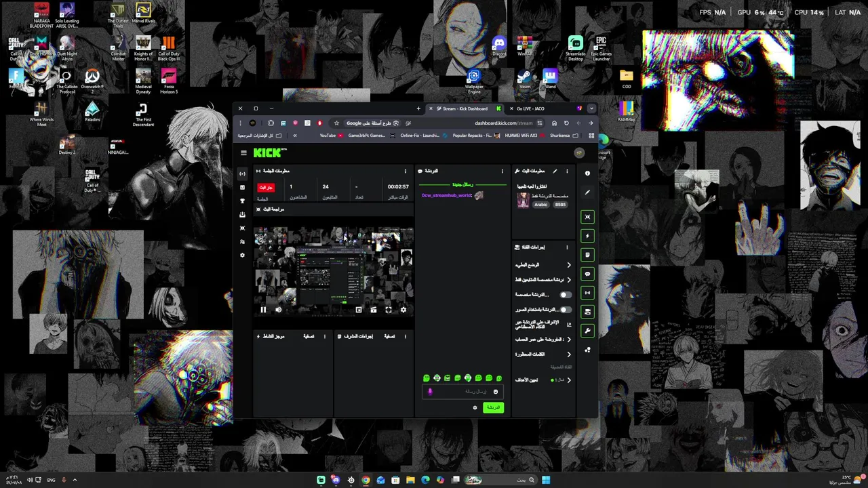The height and width of the screenshot is (488, 868).
Task: Click filter link in moderator actions panel
Action: [390, 336]
